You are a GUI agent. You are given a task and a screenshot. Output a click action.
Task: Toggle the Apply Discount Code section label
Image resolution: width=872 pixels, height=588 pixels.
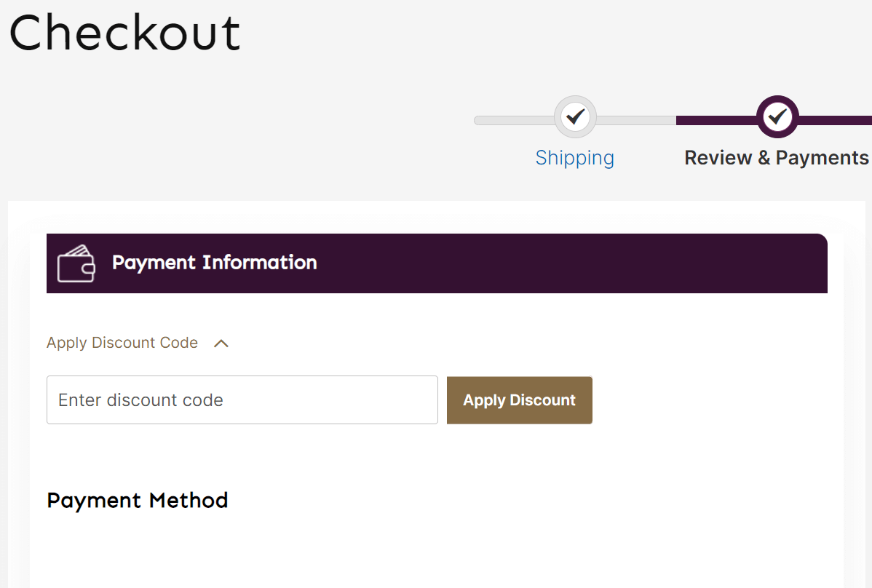122,343
